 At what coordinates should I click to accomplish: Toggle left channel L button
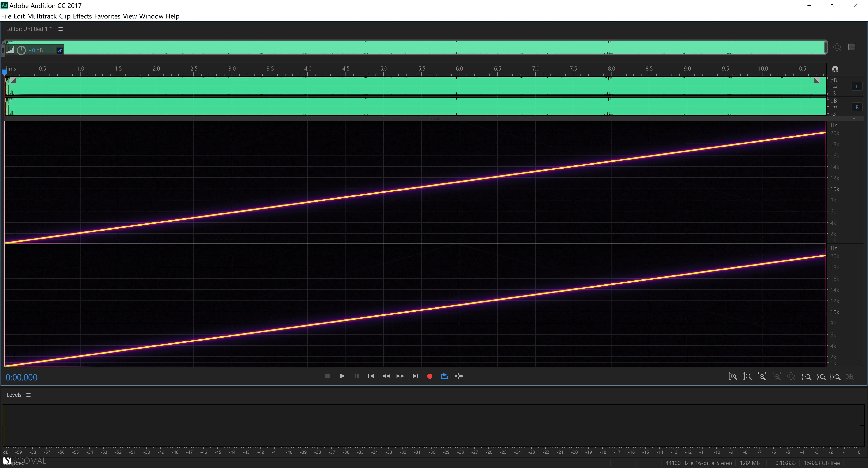[857, 87]
